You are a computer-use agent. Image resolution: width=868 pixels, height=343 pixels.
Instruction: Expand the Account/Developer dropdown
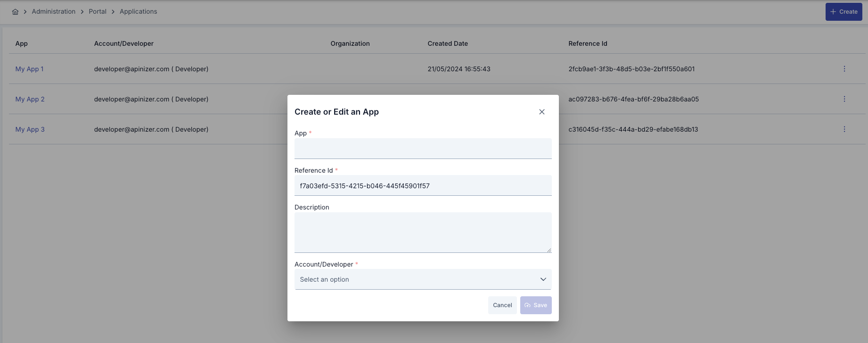point(422,279)
